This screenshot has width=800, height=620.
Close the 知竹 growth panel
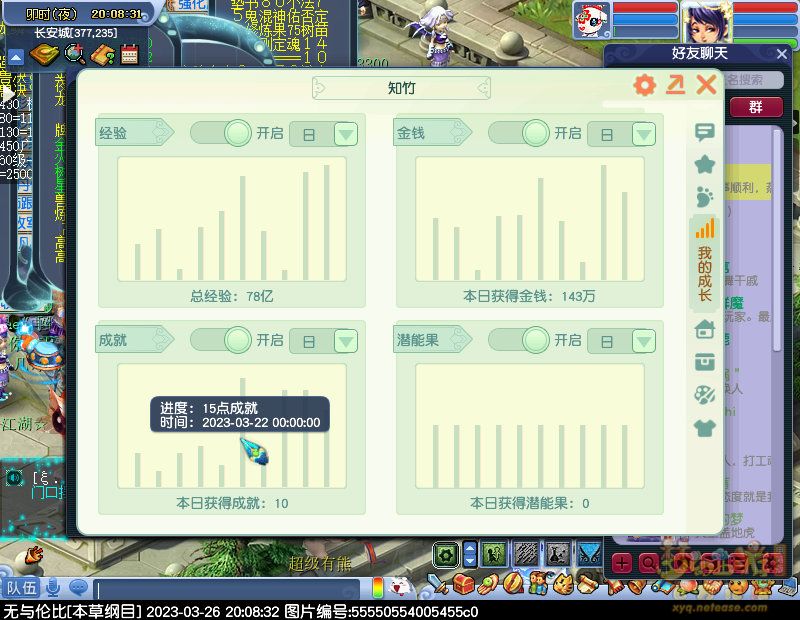tap(706, 85)
